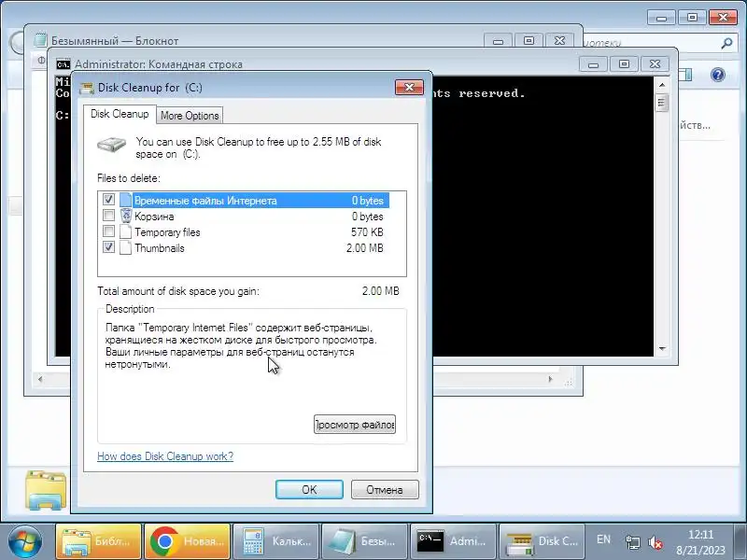This screenshot has height=560, width=747.
Task: Uncheck the Thumbnails checkbox
Action: click(108, 247)
